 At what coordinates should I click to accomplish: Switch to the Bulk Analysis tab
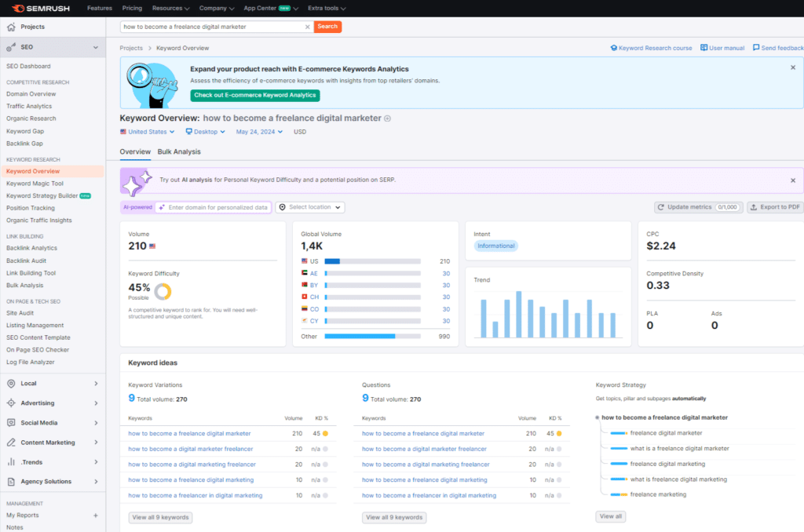[179, 151]
